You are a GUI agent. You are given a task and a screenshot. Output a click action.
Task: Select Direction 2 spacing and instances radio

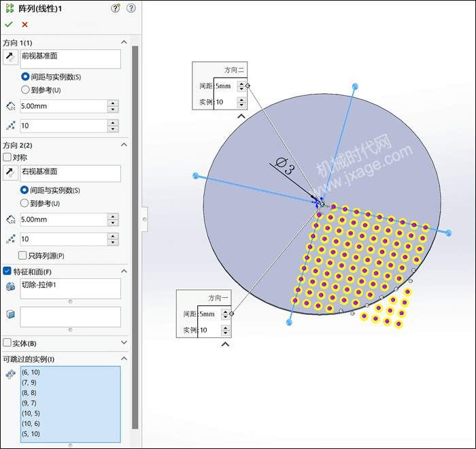click(24, 190)
